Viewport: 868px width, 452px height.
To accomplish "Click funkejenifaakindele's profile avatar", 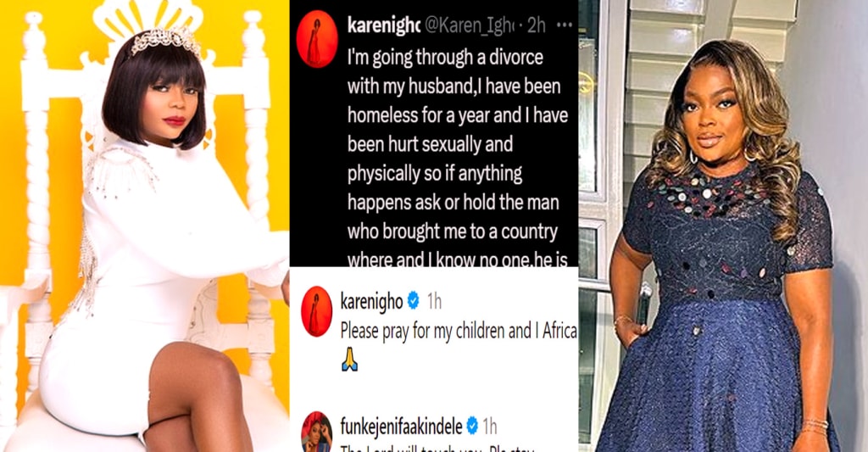I will click(x=316, y=432).
